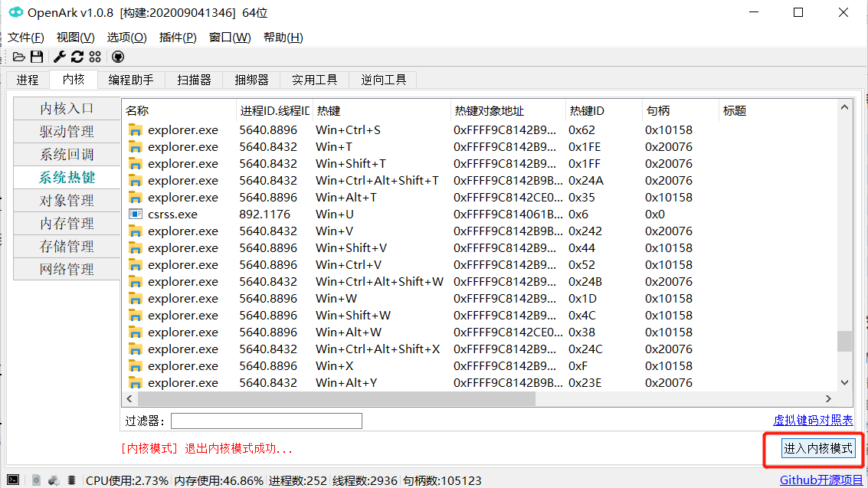Sort by the 热键ID column header
The height and width of the screenshot is (488, 868).
[604, 110]
